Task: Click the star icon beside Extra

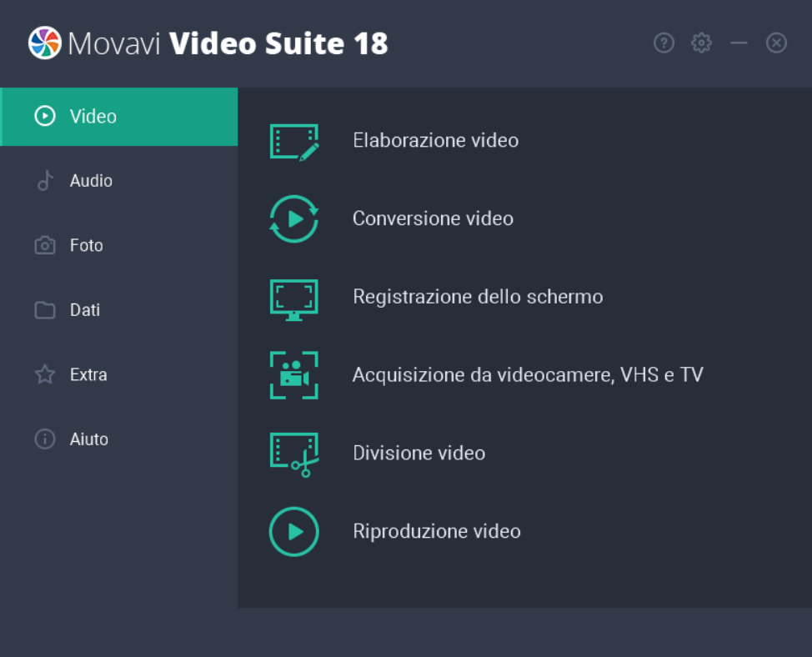Action: tap(45, 374)
